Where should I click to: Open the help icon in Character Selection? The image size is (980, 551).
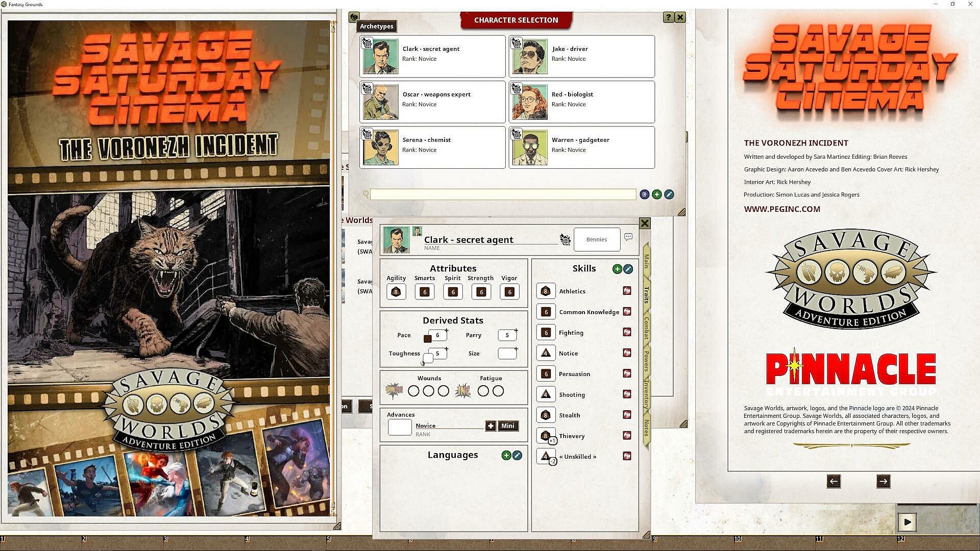click(668, 17)
